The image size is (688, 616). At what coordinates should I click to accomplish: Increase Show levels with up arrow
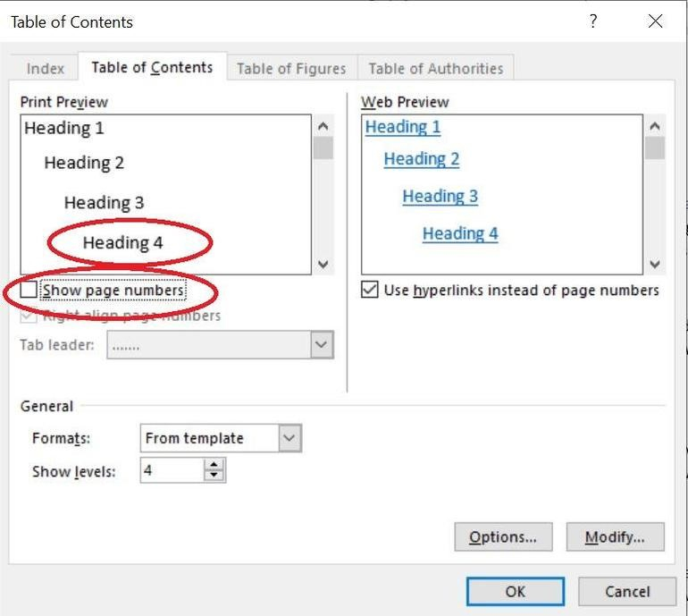(x=214, y=464)
